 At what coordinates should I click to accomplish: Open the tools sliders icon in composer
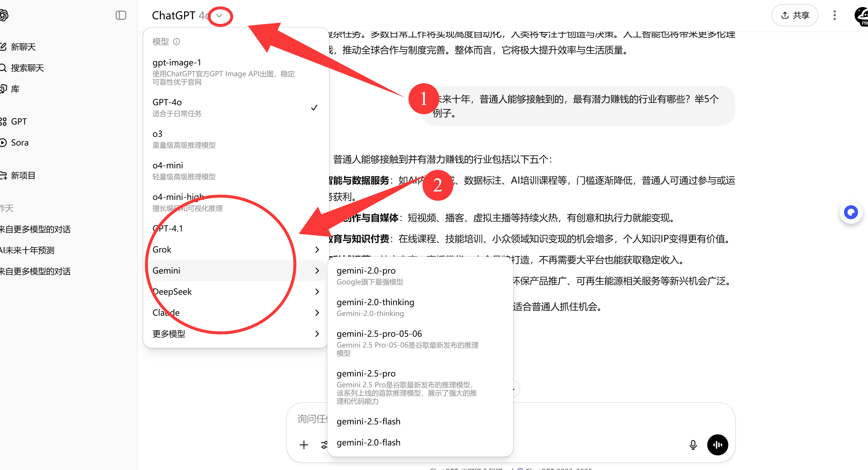click(x=324, y=445)
